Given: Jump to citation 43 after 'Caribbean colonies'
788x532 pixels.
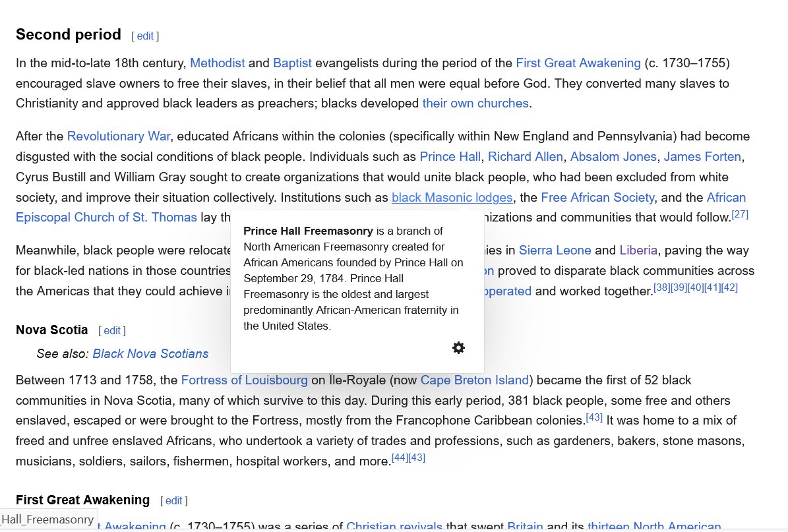Looking at the screenshot, I should 594,417.
